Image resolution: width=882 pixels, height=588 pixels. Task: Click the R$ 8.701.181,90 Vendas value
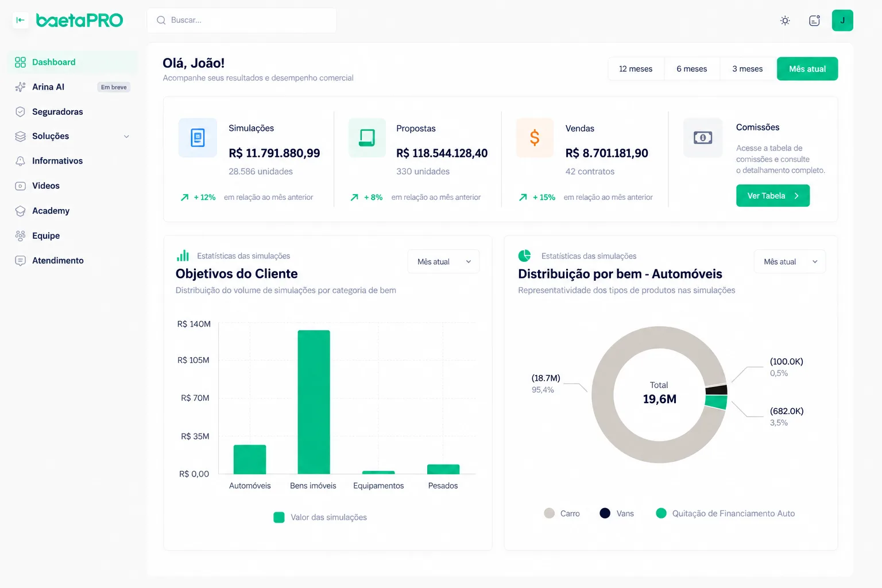(x=607, y=153)
